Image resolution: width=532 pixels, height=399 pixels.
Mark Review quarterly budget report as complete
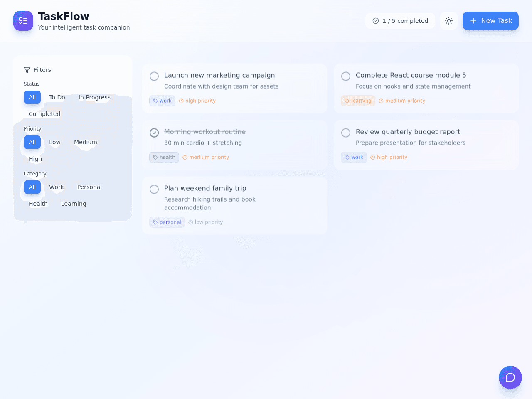[x=346, y=133]
